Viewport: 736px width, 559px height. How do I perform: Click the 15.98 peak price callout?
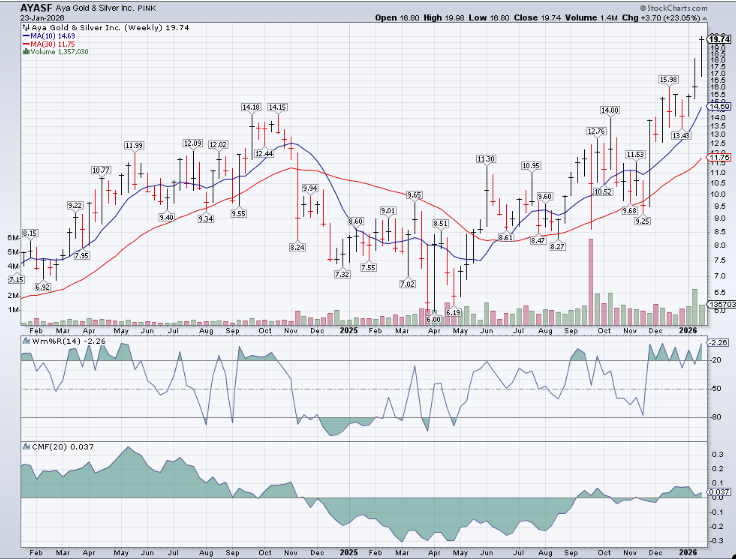tap(668, 79)
